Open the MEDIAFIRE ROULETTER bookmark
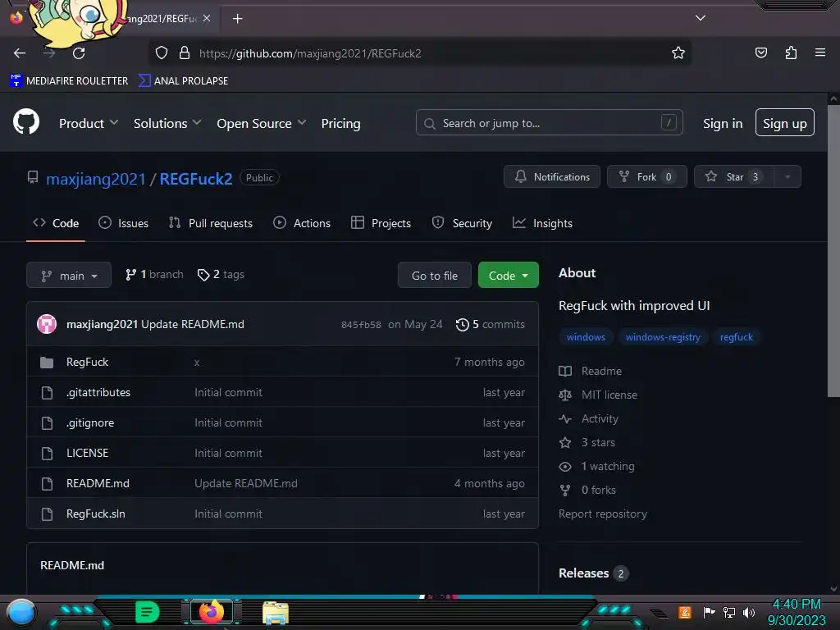The image size is (840, 630). [x=69, y=80]
